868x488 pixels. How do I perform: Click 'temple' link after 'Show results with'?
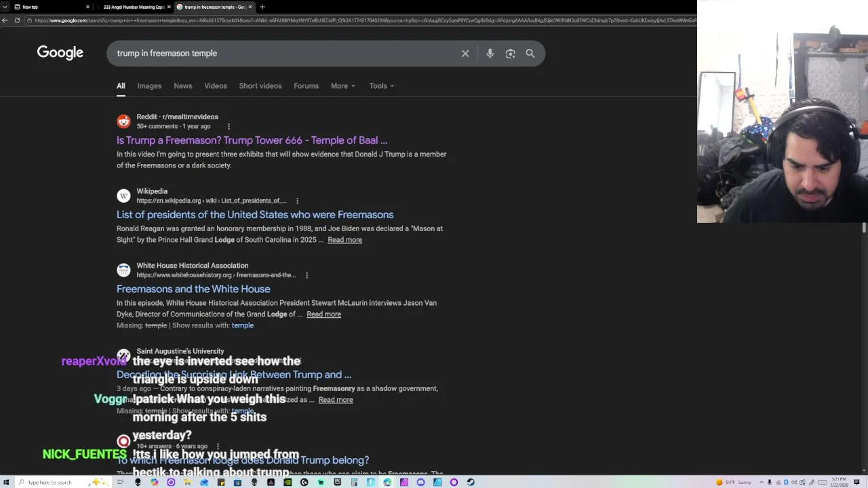pos(242,325)
